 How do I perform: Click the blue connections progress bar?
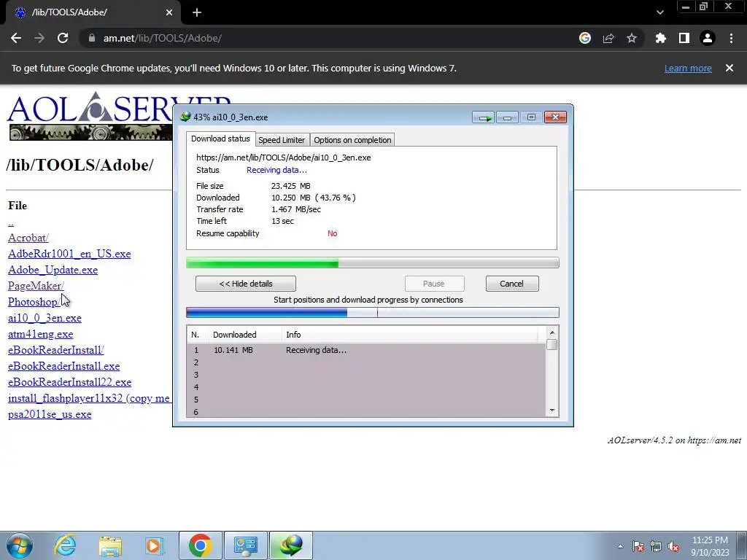373,312
